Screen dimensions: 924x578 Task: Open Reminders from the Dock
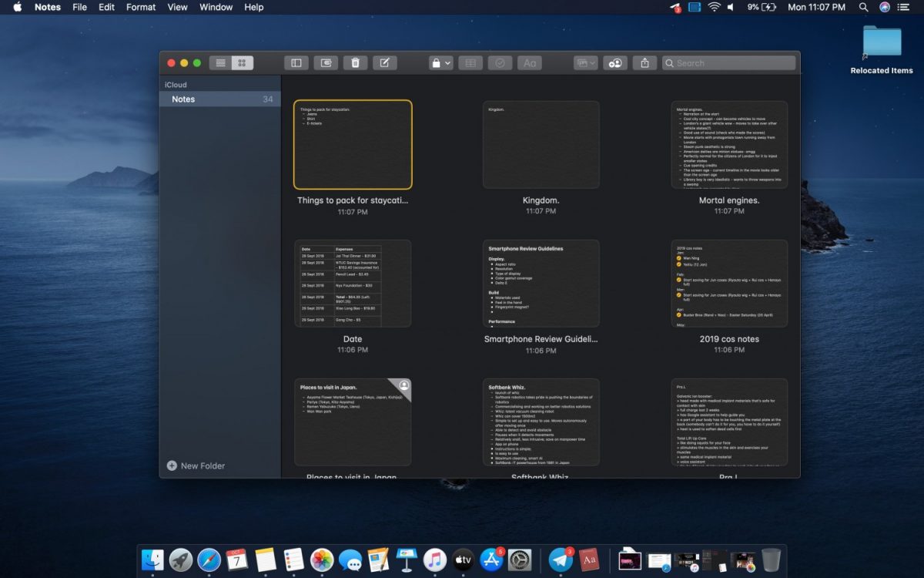(x=293, y=560)
